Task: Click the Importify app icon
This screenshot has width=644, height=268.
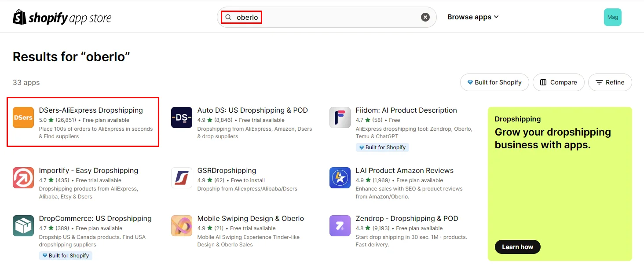Action: click(23, 178)
